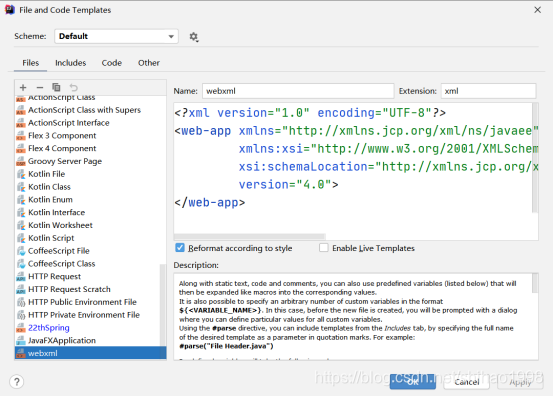Switch to the Code tab
The width and height of the screenshot is (553, 396).
(x=112, y=63)
